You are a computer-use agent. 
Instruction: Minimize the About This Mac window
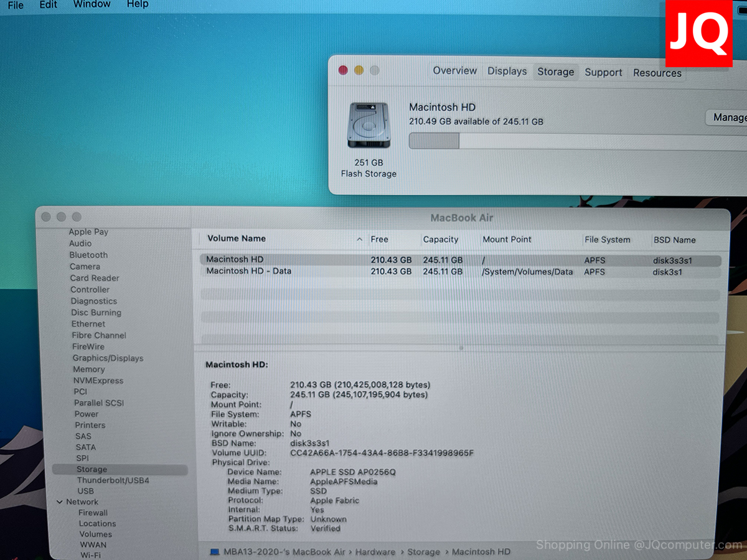click(x=359, y=70)
